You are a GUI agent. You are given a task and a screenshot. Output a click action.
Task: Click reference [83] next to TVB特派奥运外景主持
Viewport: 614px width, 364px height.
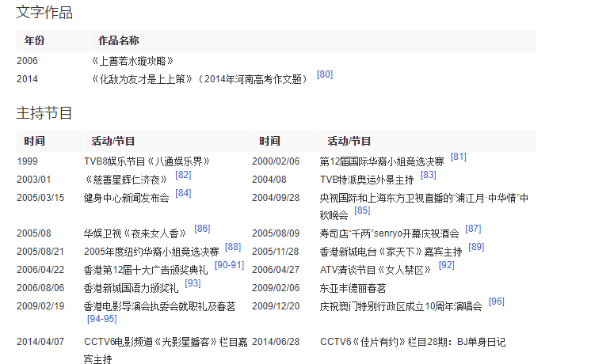428,175
